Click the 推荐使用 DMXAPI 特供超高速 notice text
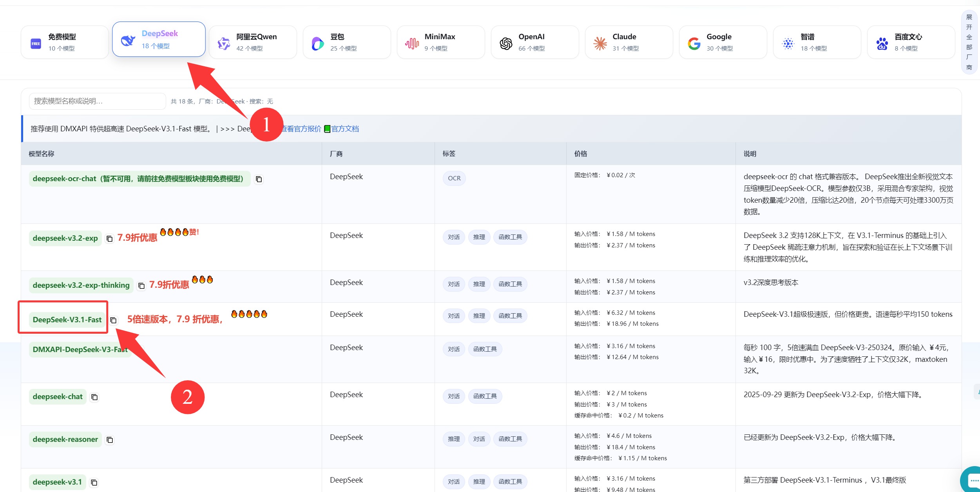Image resolution: width=980 pixels, height=492 pixels. [121, 129]
